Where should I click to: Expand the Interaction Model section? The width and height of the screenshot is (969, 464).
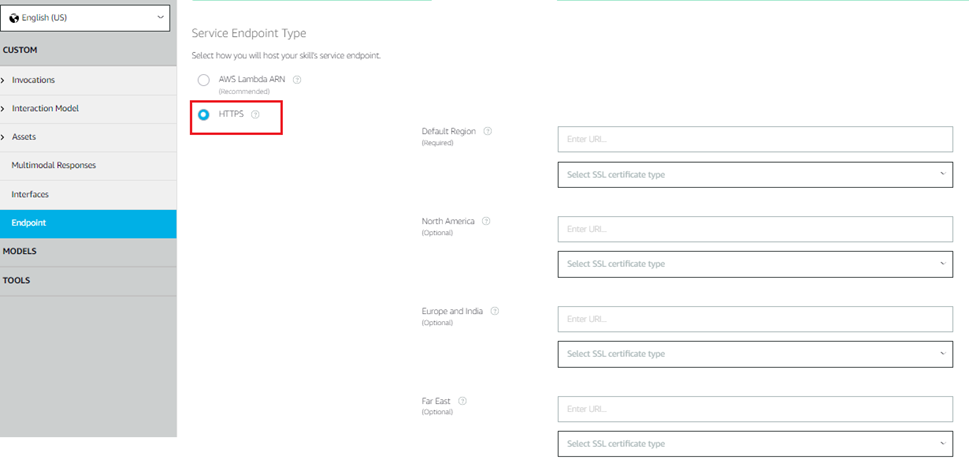tap(45, 108)
